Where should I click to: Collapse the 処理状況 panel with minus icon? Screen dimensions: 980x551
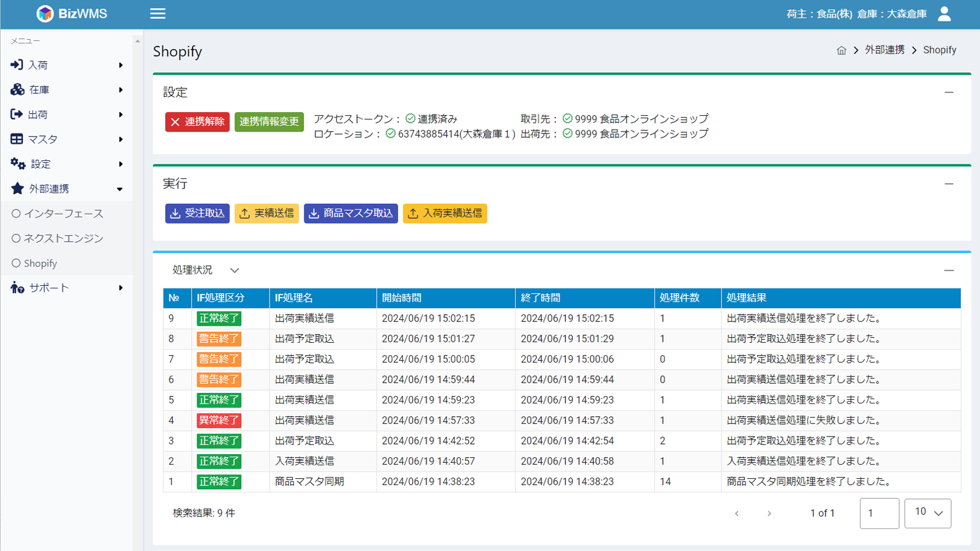(x=949, y=270)
